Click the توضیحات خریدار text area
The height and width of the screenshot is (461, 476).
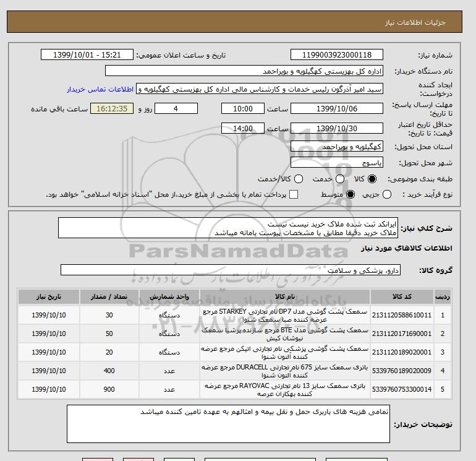pos(228,424)
